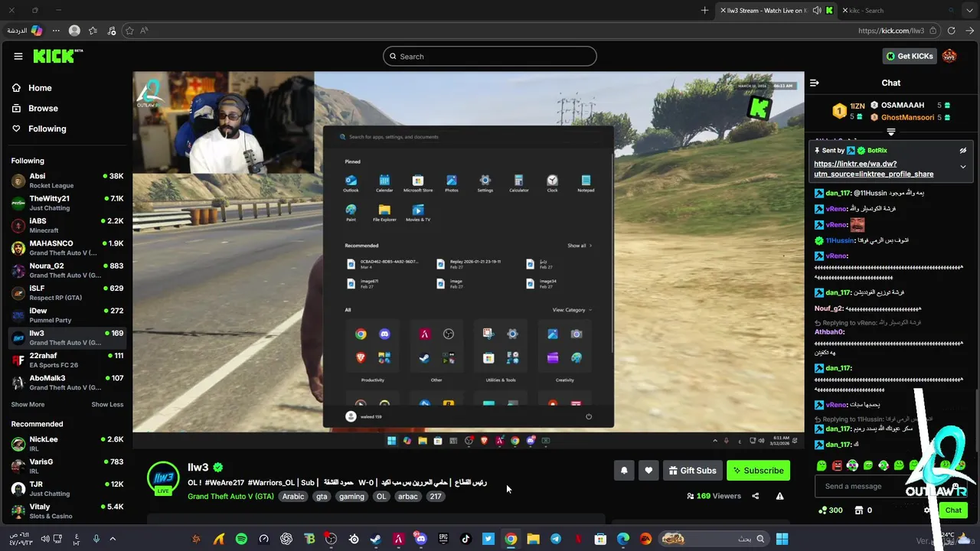Click iDew avatar in Following list

point(18,315)
